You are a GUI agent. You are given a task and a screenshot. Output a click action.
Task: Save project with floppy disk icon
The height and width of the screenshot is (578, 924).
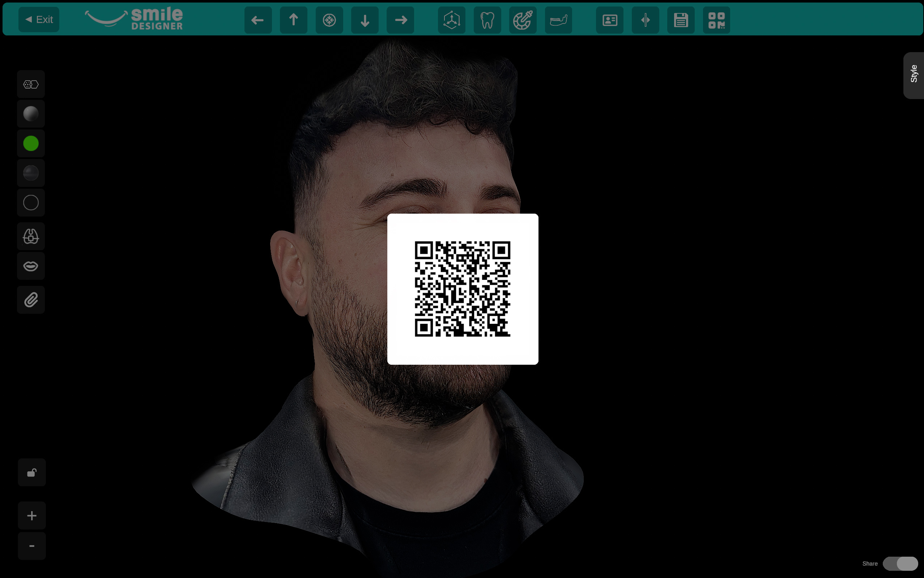(x=680, y=20)
